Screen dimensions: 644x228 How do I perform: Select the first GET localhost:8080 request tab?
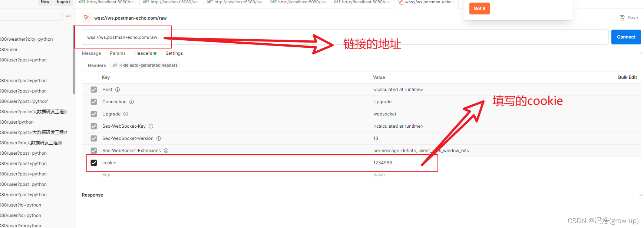[x=107, y=2]
